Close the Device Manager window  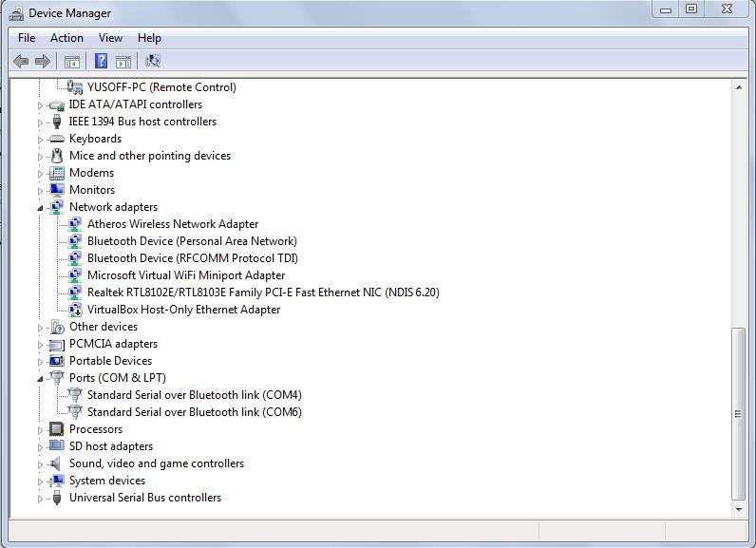tap(728, 9)
